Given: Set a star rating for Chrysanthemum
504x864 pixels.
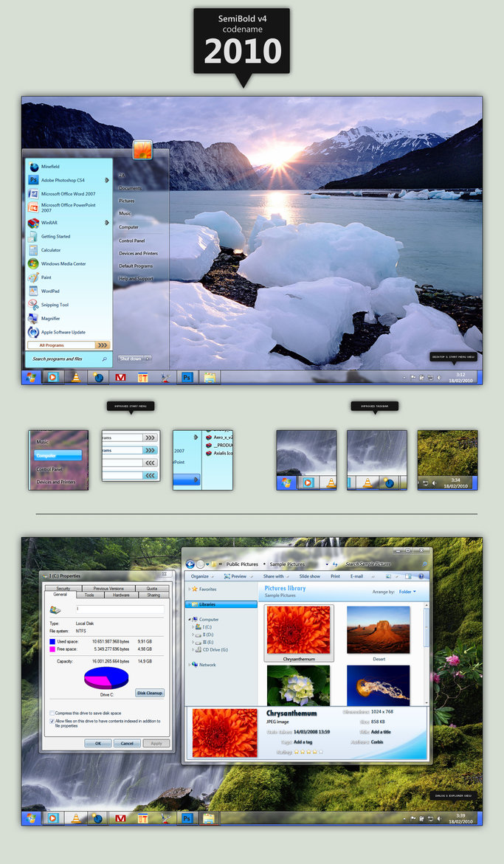Looking at the screenshot, I should click(x=308, y=752).
